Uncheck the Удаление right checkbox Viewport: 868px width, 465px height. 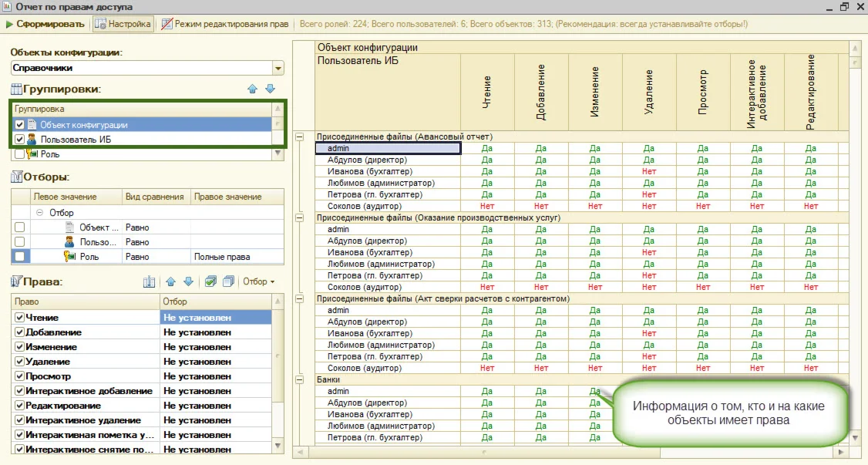pyautogui.click(x=20, y=362)
